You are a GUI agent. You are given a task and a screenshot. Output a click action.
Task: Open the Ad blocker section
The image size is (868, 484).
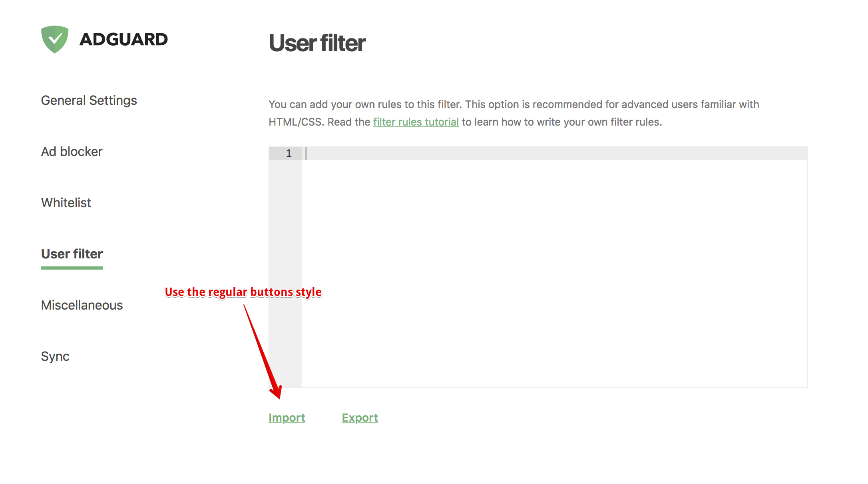(x=71, y=152)
